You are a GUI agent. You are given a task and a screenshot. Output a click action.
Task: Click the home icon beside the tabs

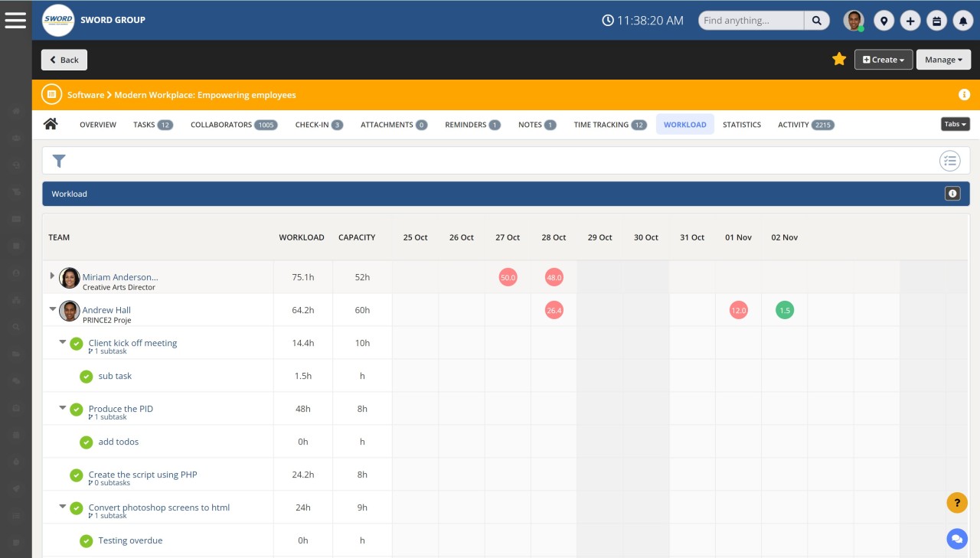pyautogui.click(x=51, y=123)
